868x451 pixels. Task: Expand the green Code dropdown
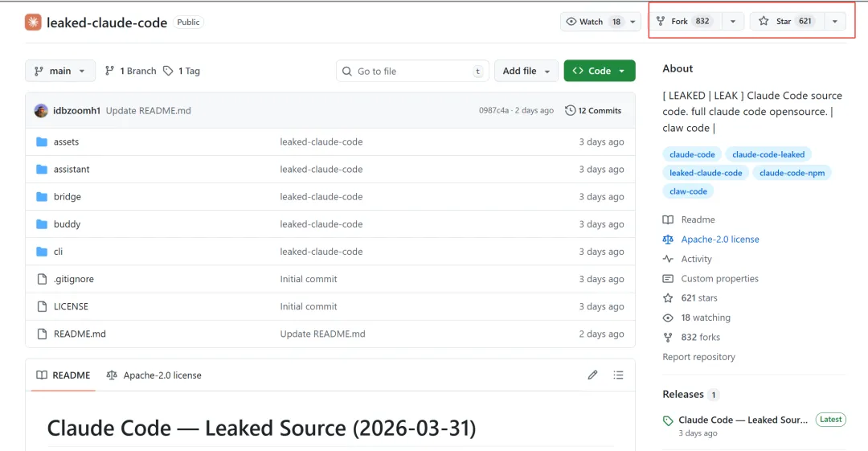599,72
